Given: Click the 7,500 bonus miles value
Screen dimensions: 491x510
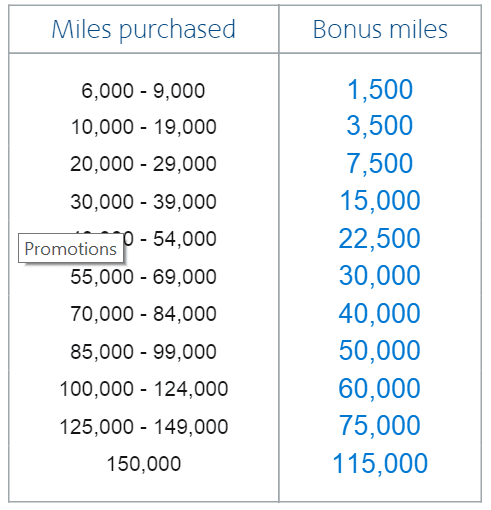Looking at the screenshot, I should [380, 163].
